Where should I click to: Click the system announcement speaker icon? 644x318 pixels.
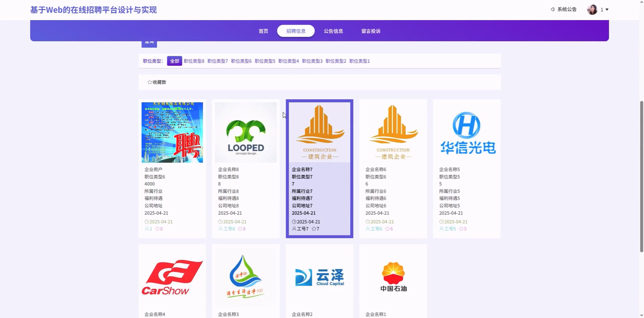(x=553, y=9)
